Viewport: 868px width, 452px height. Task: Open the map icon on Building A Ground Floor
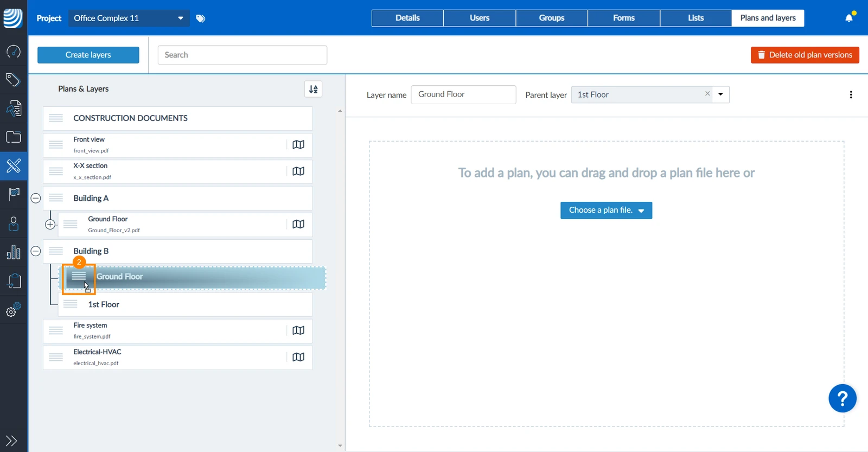pos(298,225)
